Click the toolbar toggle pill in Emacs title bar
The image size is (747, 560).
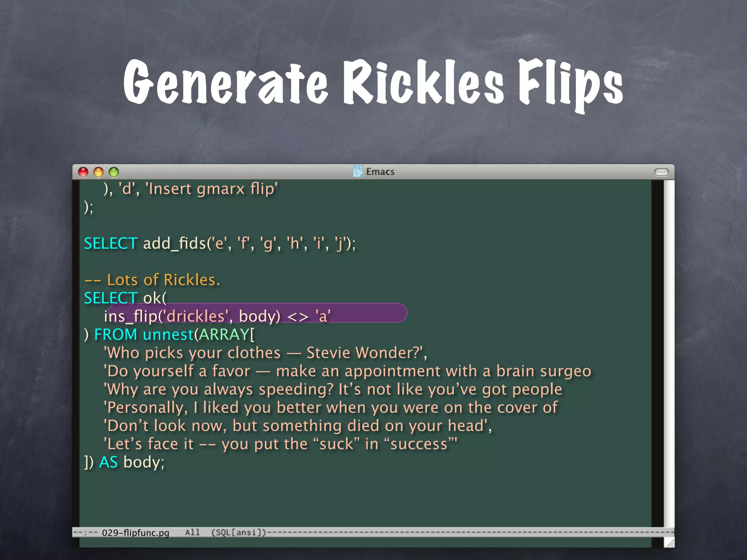[x=661, y=172]
